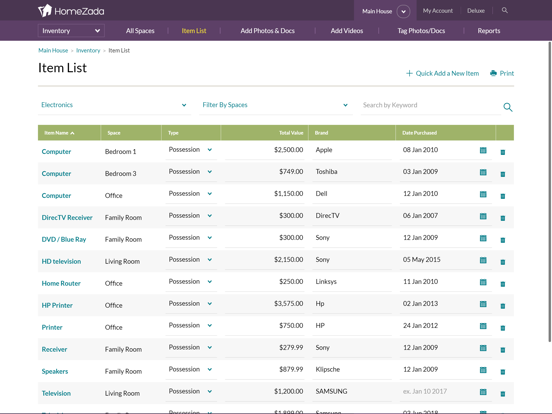
Task: Click the trash icon for the Sony Receiver
Action: tap(503, 350)
